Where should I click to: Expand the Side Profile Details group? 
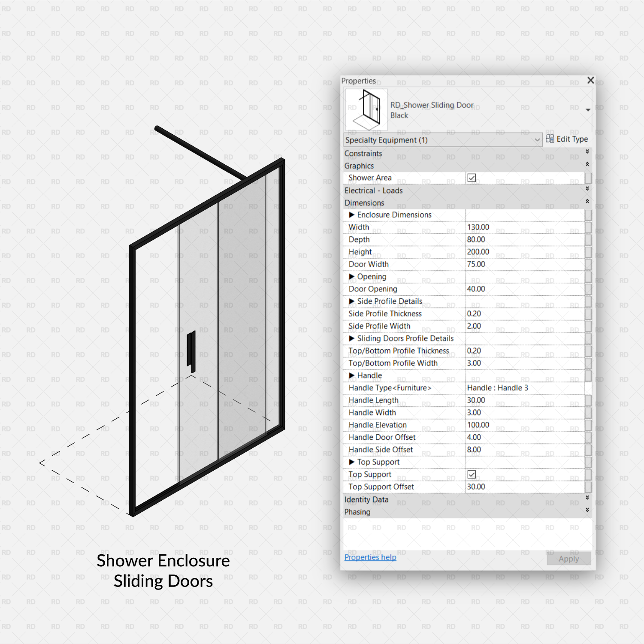(x=351, y=301)
